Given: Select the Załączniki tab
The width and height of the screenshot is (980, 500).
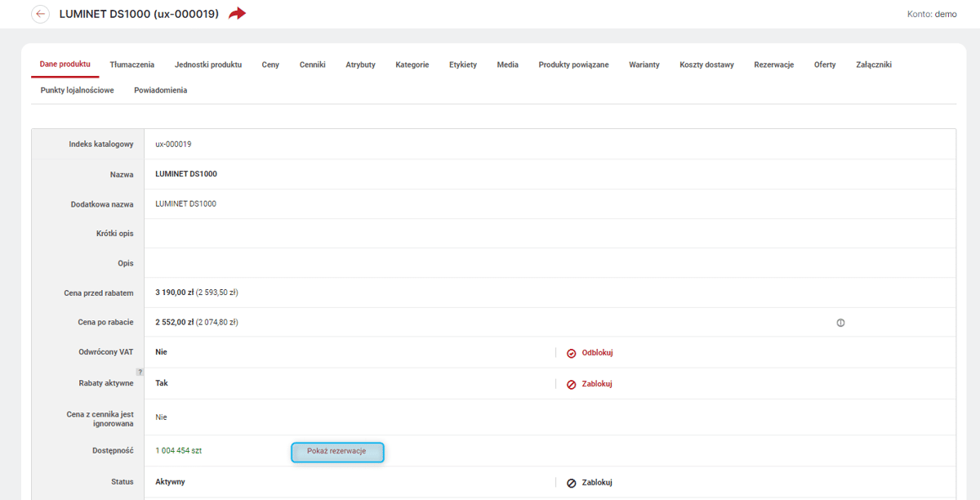Looking at the screenshot, I should tap(874, 65).
